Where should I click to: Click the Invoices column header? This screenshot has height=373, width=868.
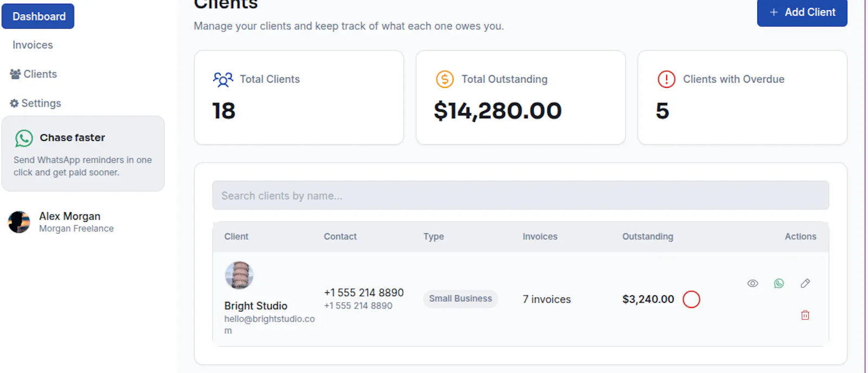coord(540,236)
